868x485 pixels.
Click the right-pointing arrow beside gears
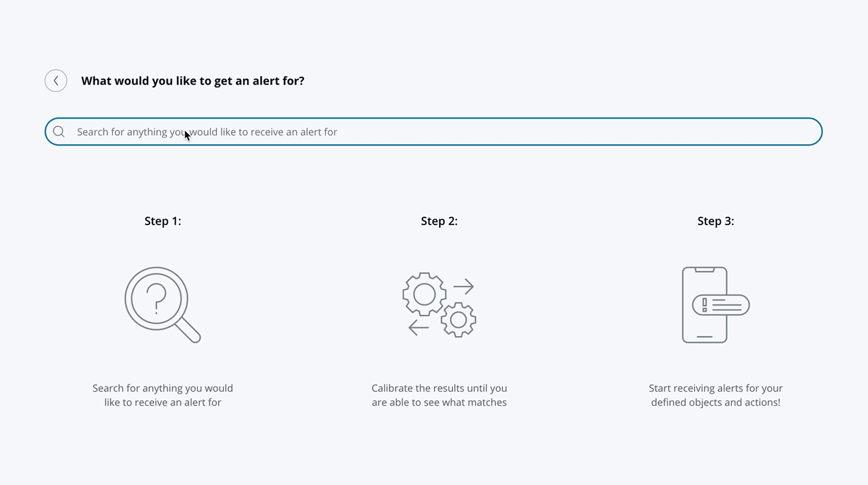464,286
